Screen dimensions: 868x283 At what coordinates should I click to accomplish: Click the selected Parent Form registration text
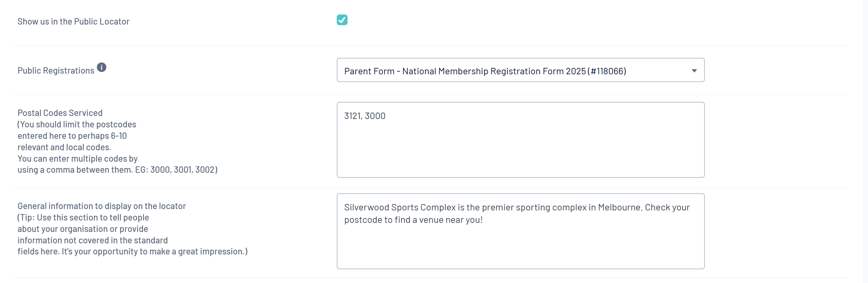pyautogui.click(x=484, y=71)
